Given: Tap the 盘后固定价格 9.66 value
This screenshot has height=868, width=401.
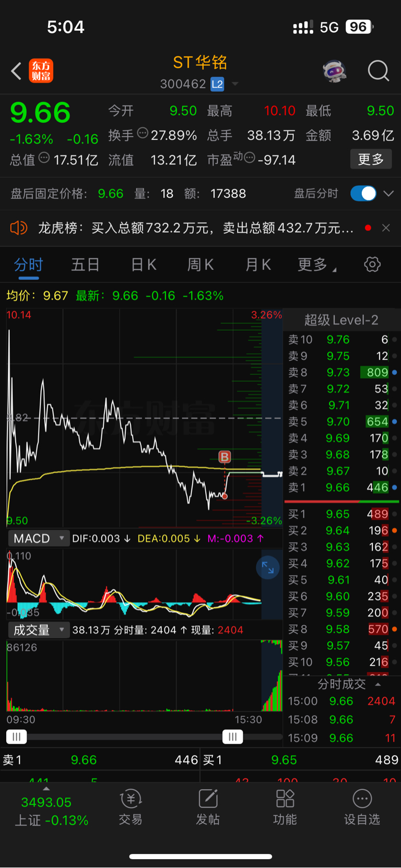Looking at the screenshot, I should pyautogui.click(x=111, y=194).
